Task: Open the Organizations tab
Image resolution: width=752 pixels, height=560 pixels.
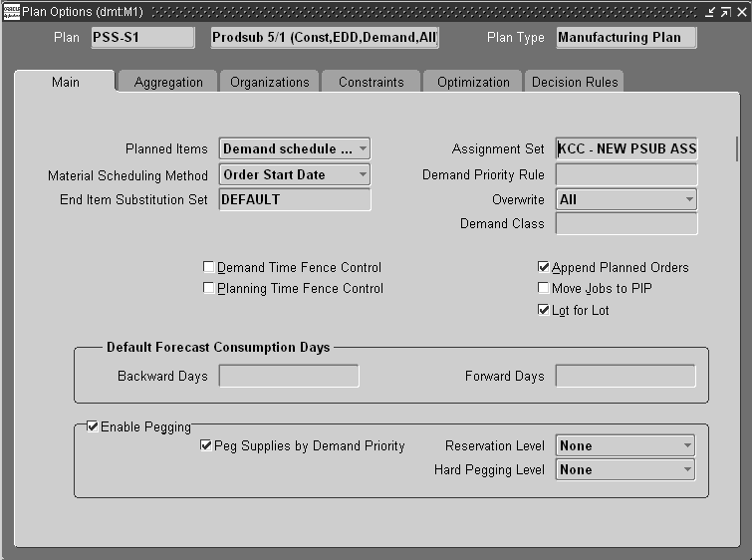Action: [270, 82]
